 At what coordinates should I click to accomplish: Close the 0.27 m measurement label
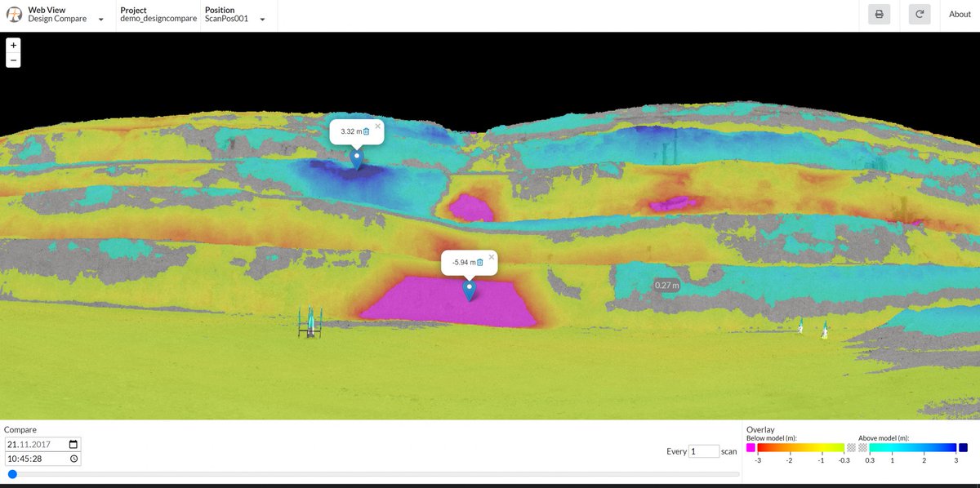pyautogui.click(x=666, y=285)
